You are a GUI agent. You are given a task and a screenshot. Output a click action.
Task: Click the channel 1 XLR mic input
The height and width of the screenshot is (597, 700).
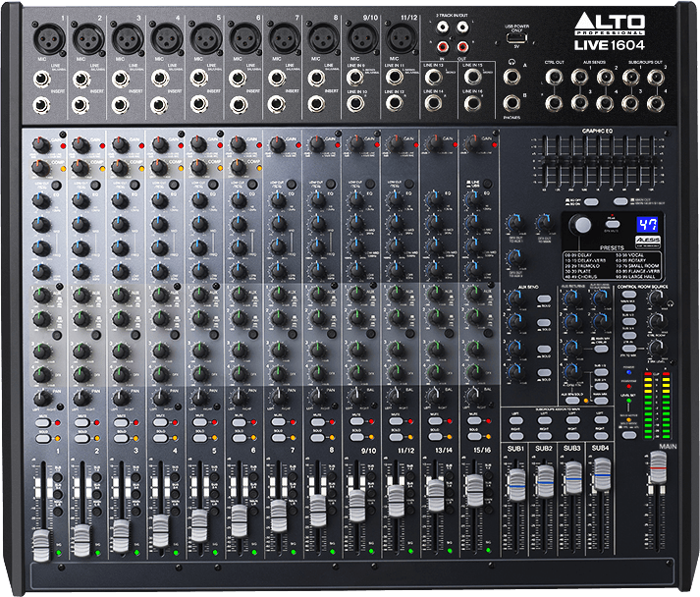coord(49,39)
